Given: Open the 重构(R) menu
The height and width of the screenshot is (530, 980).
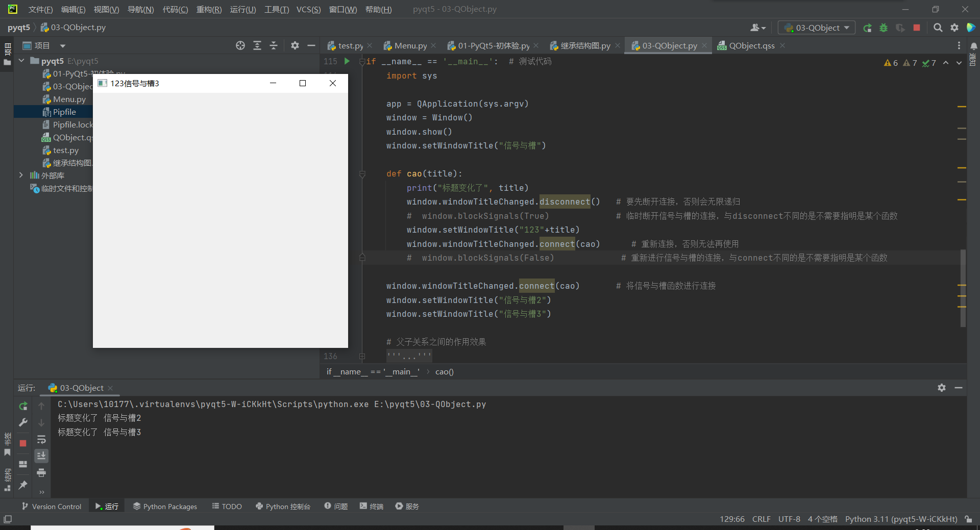Looking at the screenshot, I should (209, 9).
